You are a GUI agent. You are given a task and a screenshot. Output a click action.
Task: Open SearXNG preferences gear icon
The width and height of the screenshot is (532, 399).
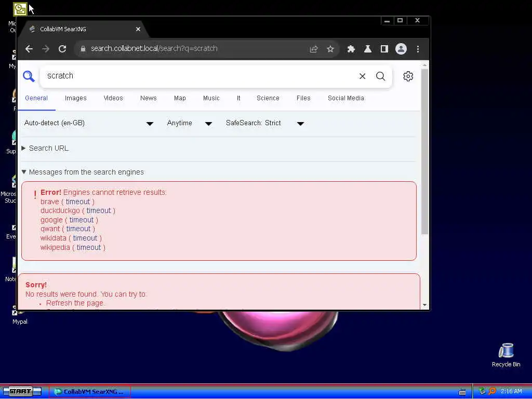pyautogui.click(x=408, y=76)
